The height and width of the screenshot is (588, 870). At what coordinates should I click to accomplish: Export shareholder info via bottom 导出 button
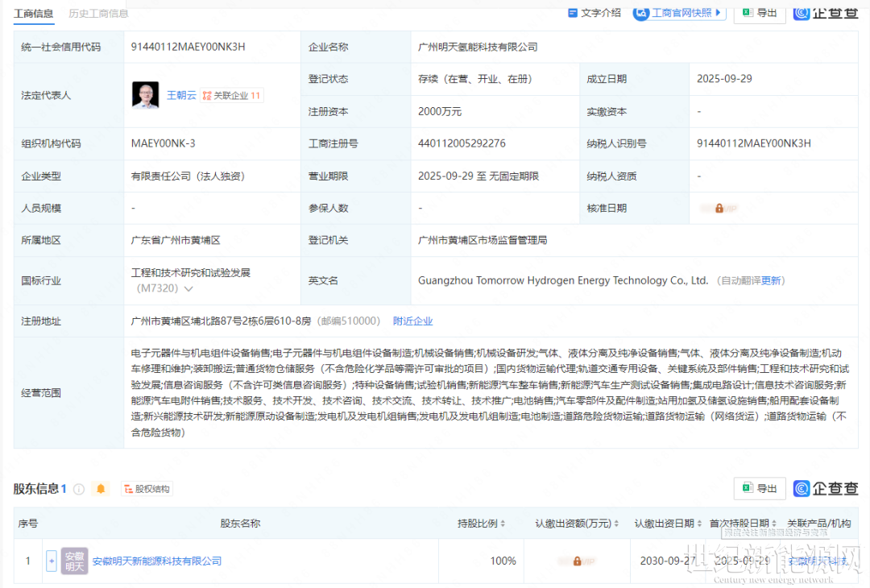click(x=759, y=488)
